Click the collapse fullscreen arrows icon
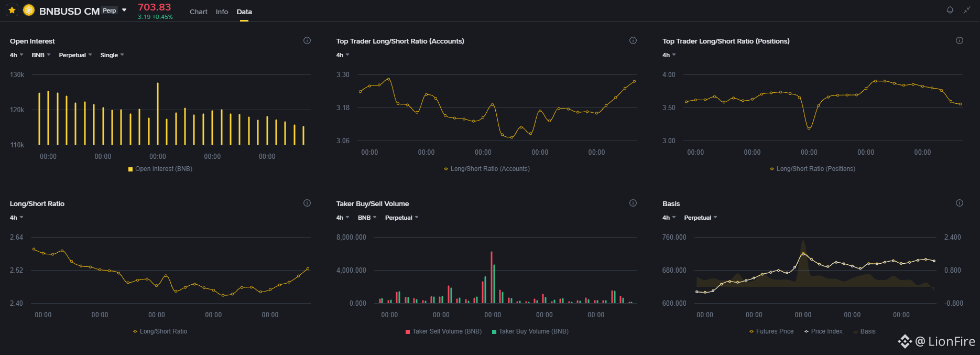The image size is (980, 355). click(x=967, y=10)
